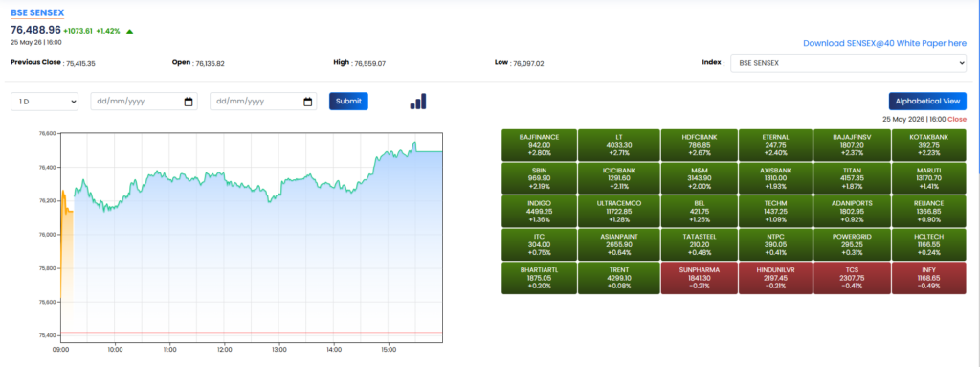Select the red HINDUNILVR tile
Viewport: 980px width, 367px height.
click(x=775, y=278)
